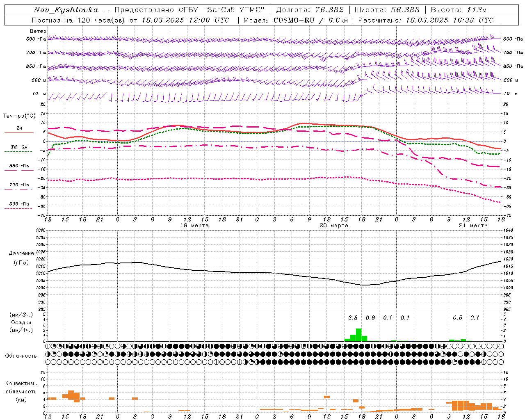The width and height of the screenshot is (525, 420).
Task: Click the solid red 2м legend line
Action: [x=19, y=133]
